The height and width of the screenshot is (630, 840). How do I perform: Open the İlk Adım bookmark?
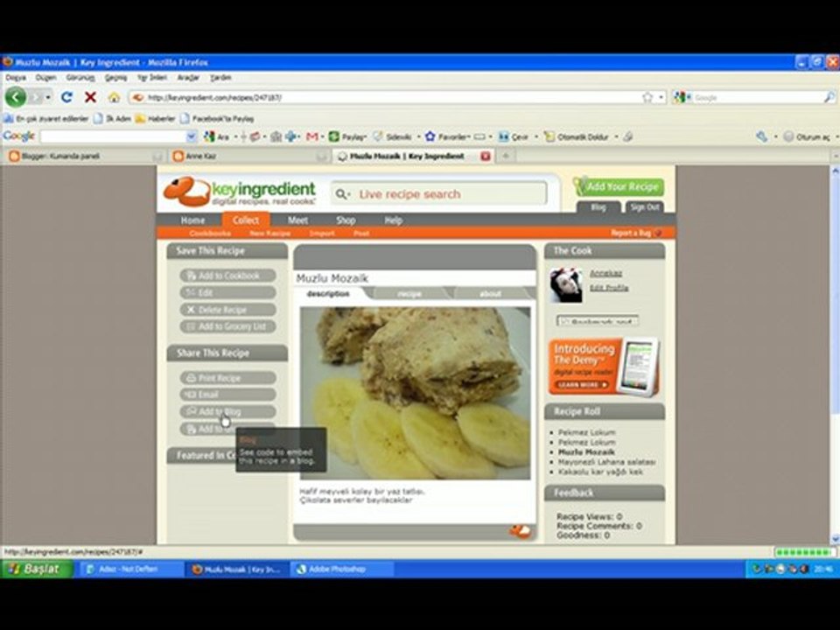coord(112,118)
